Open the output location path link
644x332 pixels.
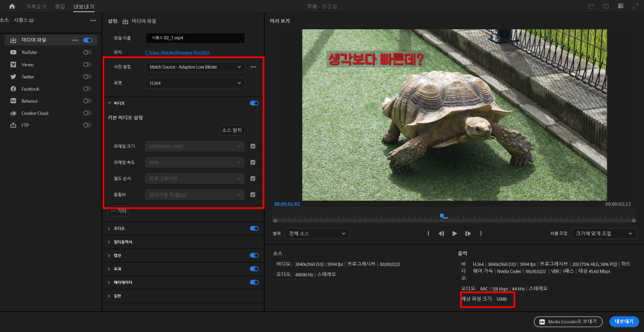(178, 53)
